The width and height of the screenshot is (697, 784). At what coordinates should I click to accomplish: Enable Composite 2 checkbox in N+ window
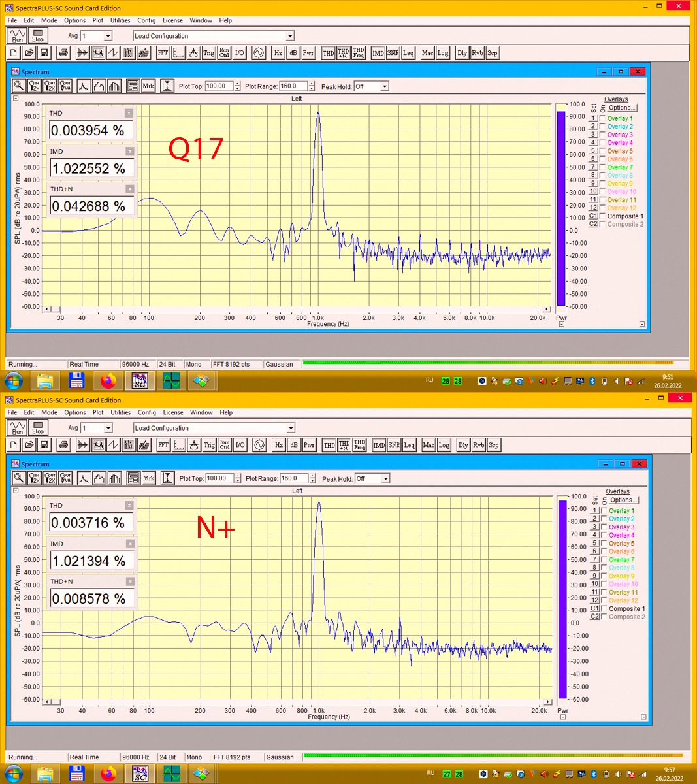(x=604, y=617)
